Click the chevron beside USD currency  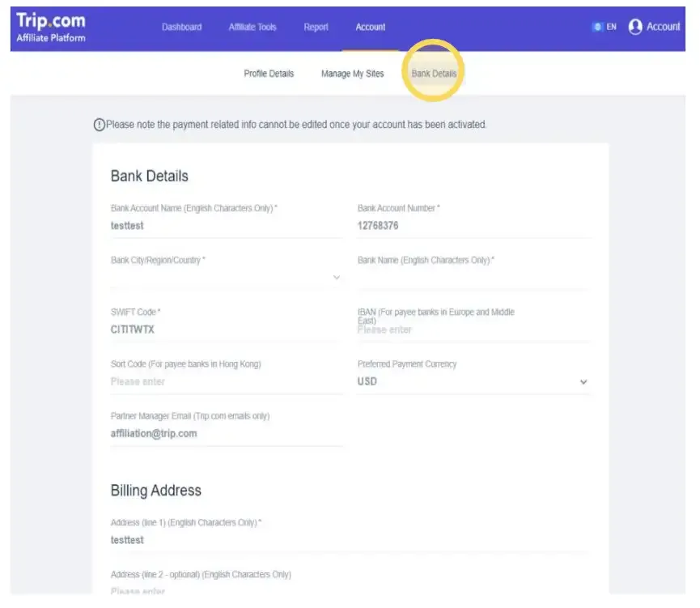tap(582, 381)
